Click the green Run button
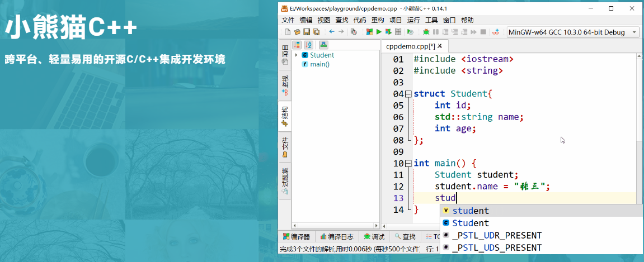Screen dimensions: 644x262 tap(379, 32)
